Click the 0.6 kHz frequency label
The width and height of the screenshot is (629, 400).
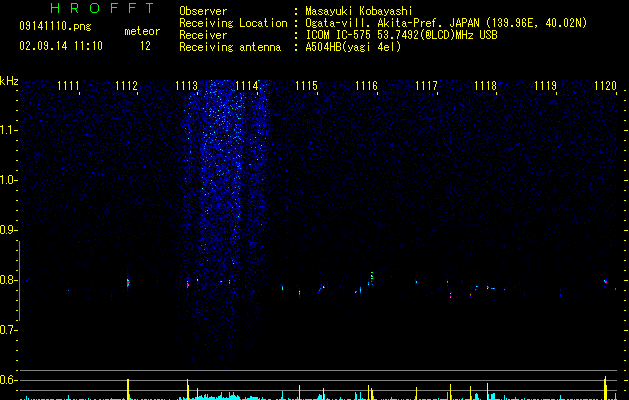(x=8, y=380)
